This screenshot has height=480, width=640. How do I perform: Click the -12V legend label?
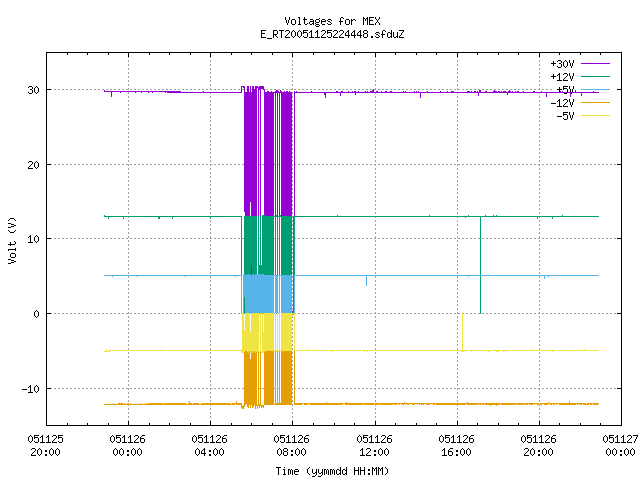[562, 103]
